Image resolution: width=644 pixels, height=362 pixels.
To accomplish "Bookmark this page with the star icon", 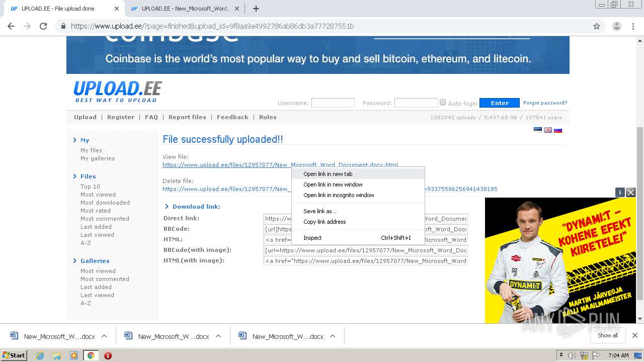I will click(x=597, y=26).
